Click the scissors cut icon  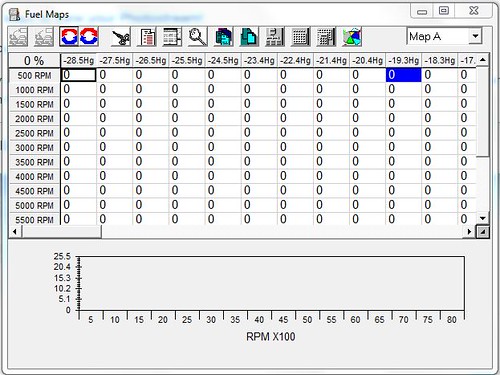(x=121, y=37)
